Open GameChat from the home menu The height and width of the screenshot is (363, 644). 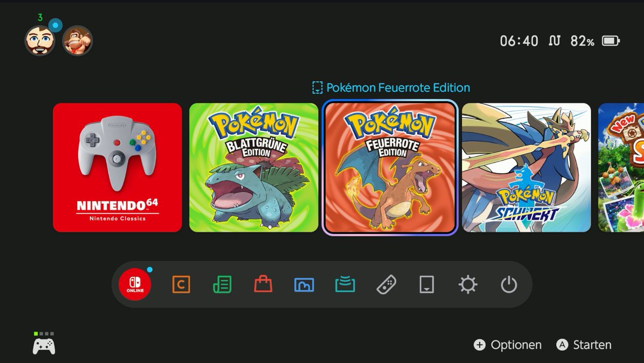click(181, 285)
